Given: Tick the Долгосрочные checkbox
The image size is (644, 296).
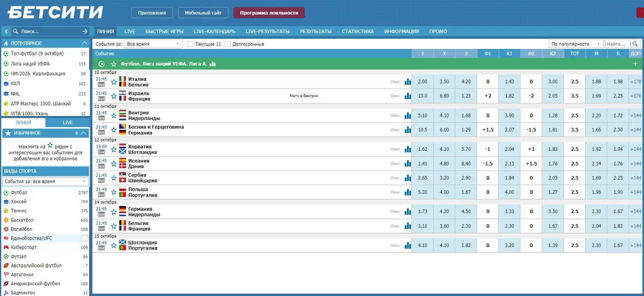Looking at the screenshot, I should point(228,44).
